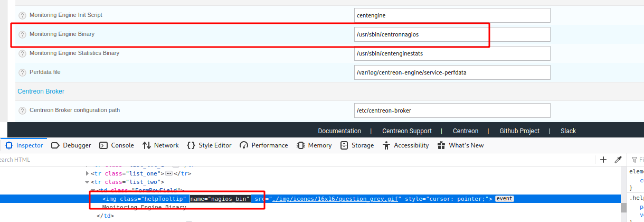Screen dimensions: 644x222
Task: Open the Centreon Support link
Action: [407, 131]
